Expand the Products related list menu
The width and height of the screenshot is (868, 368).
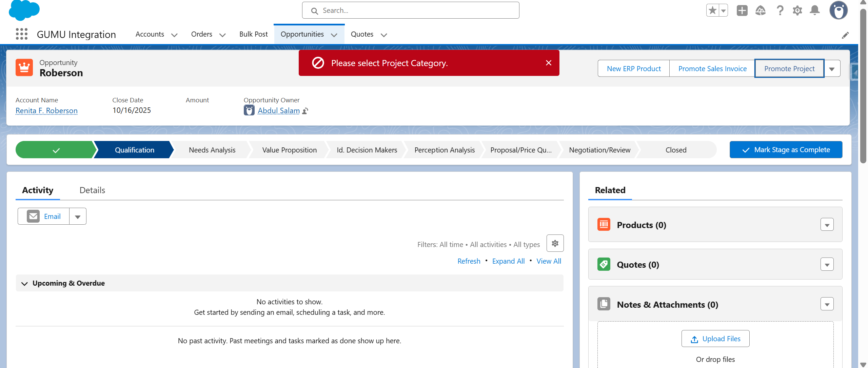point(827,225)
